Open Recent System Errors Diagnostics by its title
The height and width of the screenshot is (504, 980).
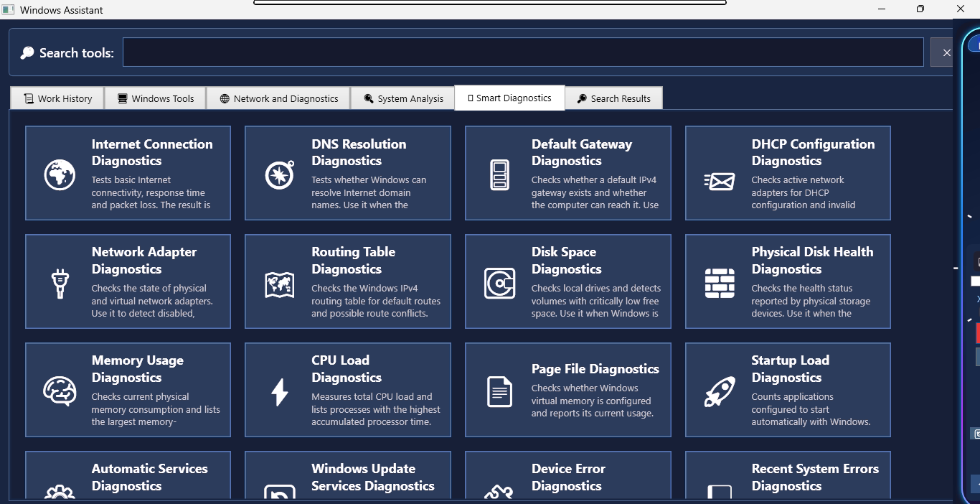815,477
